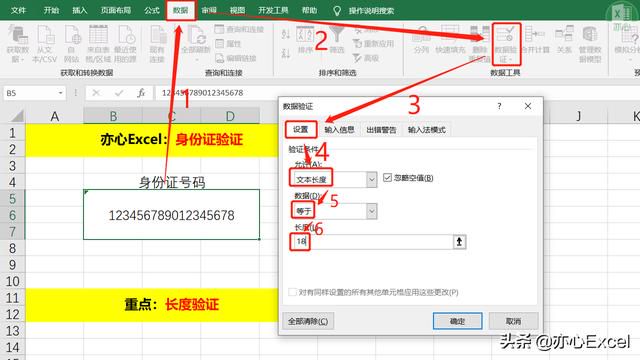Switch to the 公式 (Formulas) tab
Screen dimensions: 640x360
(x=151, y=10)
